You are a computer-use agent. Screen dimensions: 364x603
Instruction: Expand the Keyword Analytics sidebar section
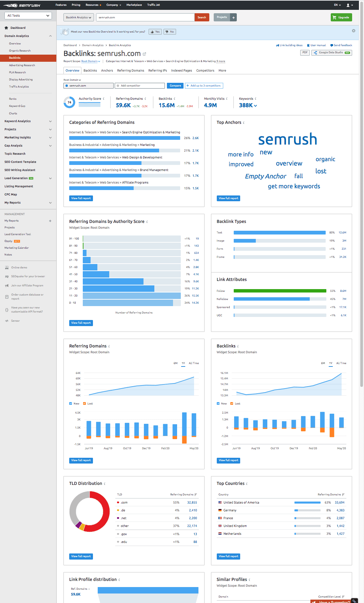51,121
